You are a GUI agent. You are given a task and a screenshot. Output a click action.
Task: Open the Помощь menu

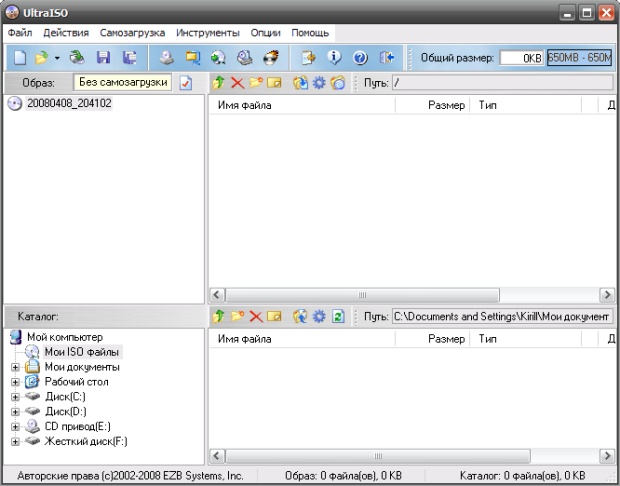click(x=310, y=33)
